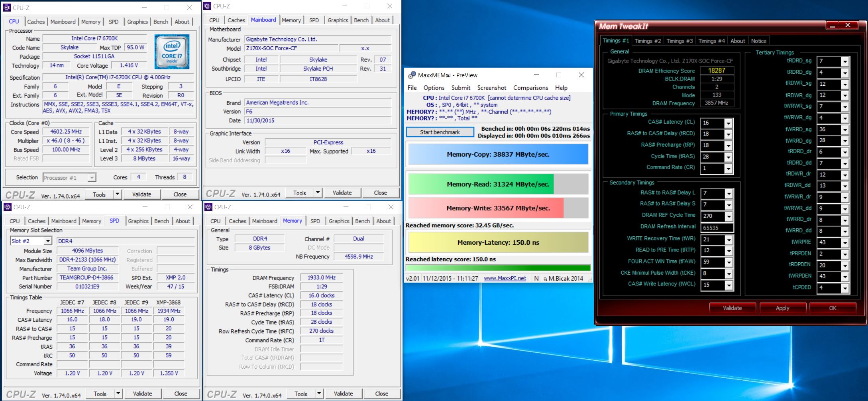Switch to Timings #4 tab in Mem TweakIt
The width and height of the screenshot is (868, 401).
(711, 41)
